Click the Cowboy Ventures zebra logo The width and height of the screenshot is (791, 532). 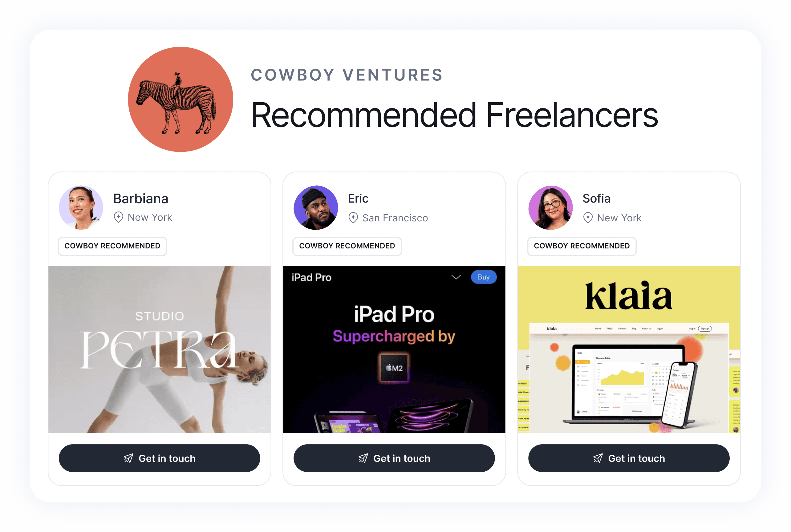[x=180, y=99]
